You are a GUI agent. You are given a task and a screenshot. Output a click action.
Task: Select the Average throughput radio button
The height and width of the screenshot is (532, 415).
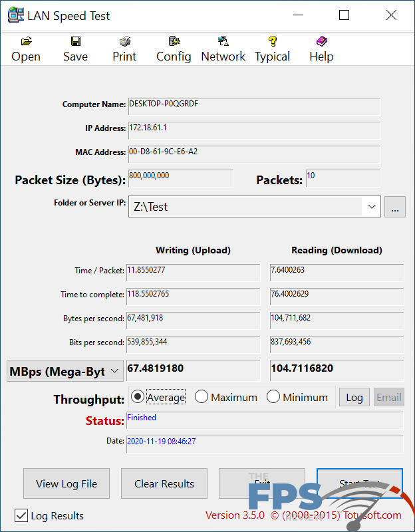coord(138,396)
